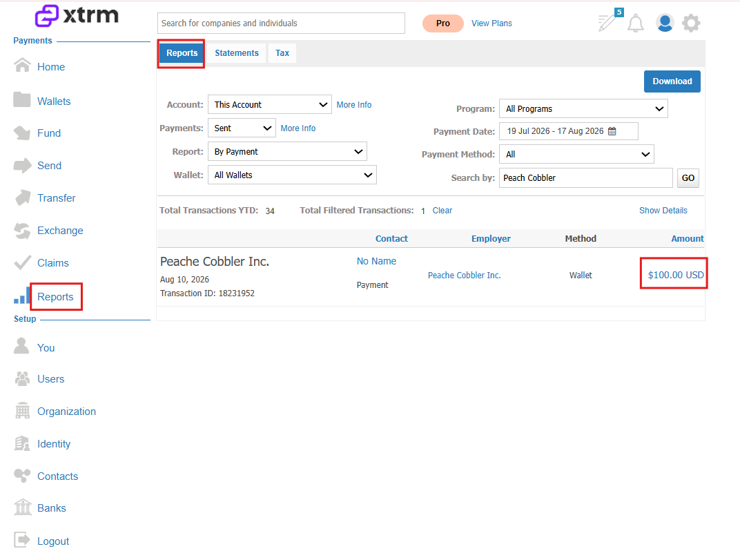This screenshot has width=740, height=560.
Task: Sort by the Contact column header
Action: tap(391, 238)
